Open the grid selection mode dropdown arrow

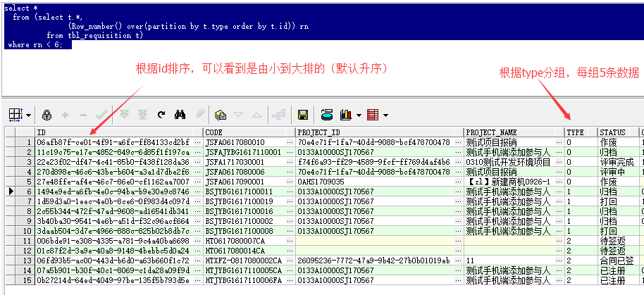point(29,115)
